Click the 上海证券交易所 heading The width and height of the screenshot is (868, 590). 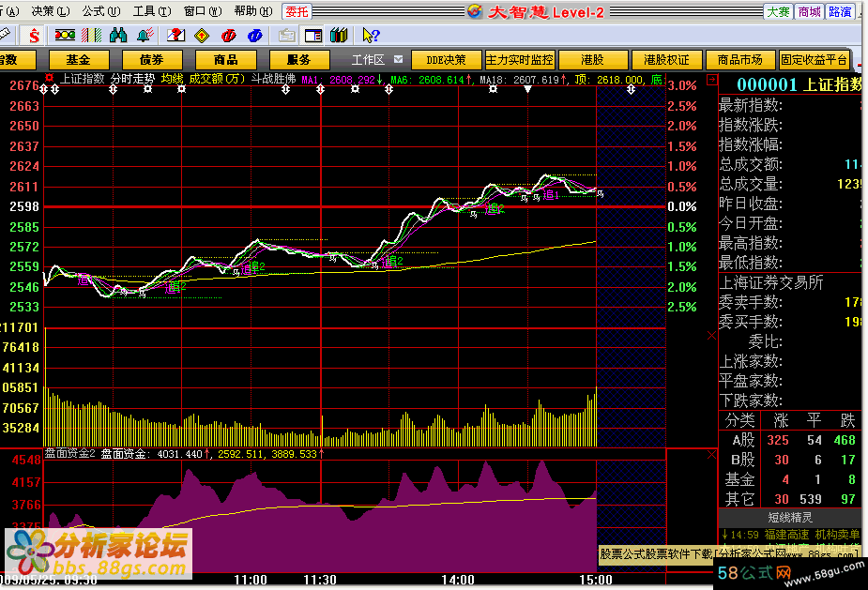(x=771, y=283)
